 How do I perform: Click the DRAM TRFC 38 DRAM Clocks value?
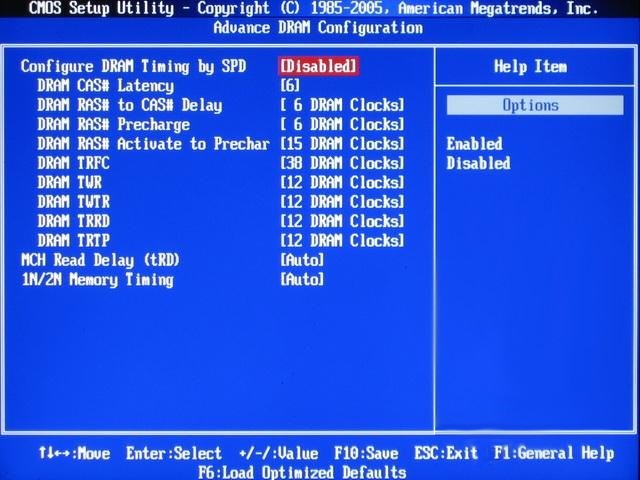tap(342, 163)
